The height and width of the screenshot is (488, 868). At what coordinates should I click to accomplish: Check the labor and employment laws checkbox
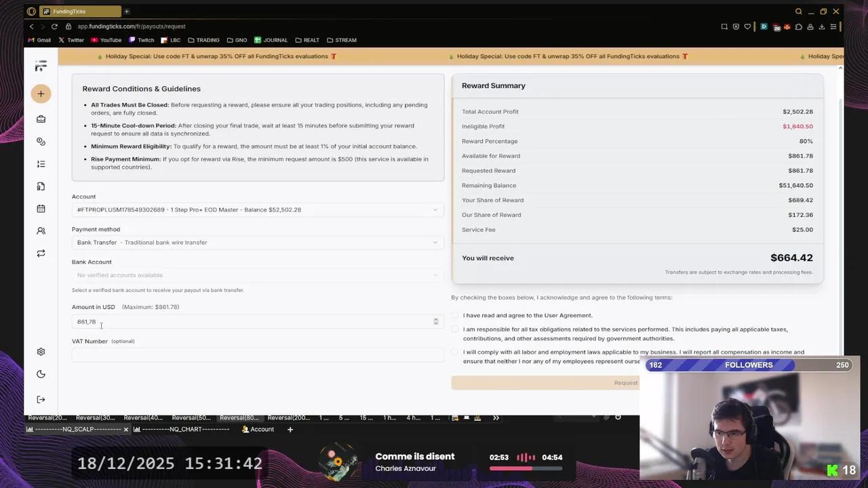click(455, 352)
